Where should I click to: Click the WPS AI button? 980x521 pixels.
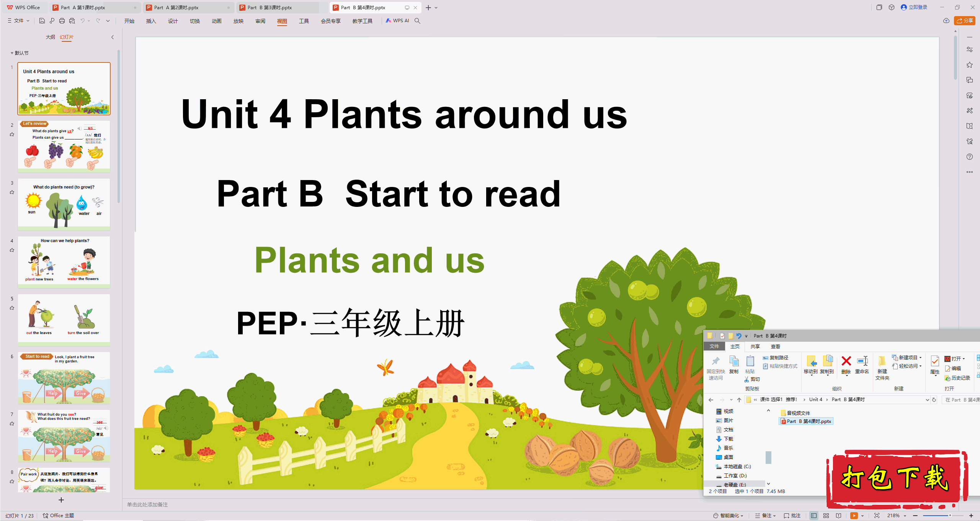397,21
